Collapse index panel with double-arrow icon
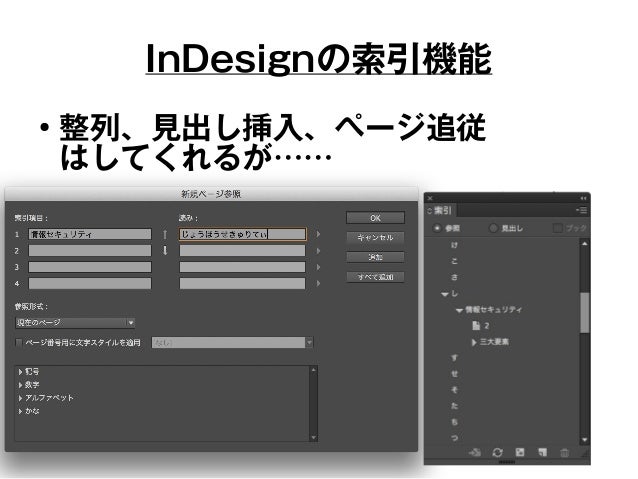 [583, 198]
